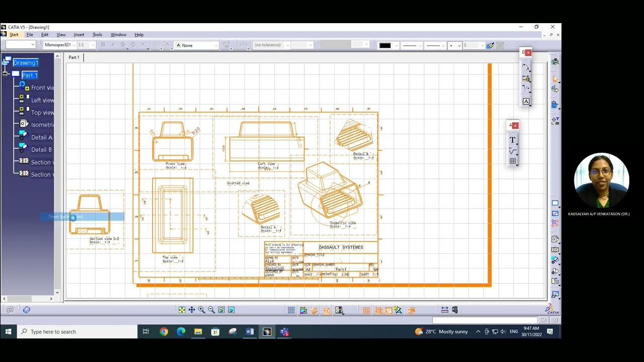Open the Start menu in CATIA

[x=14, y=35]
